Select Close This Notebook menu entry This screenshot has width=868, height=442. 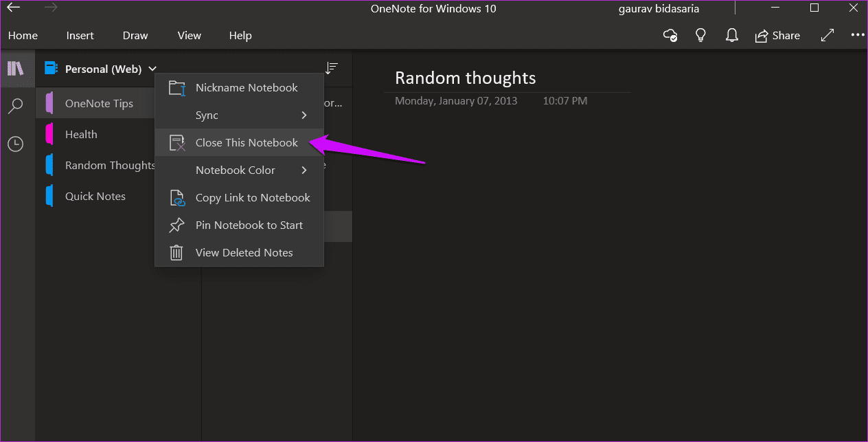click(239, 142)
